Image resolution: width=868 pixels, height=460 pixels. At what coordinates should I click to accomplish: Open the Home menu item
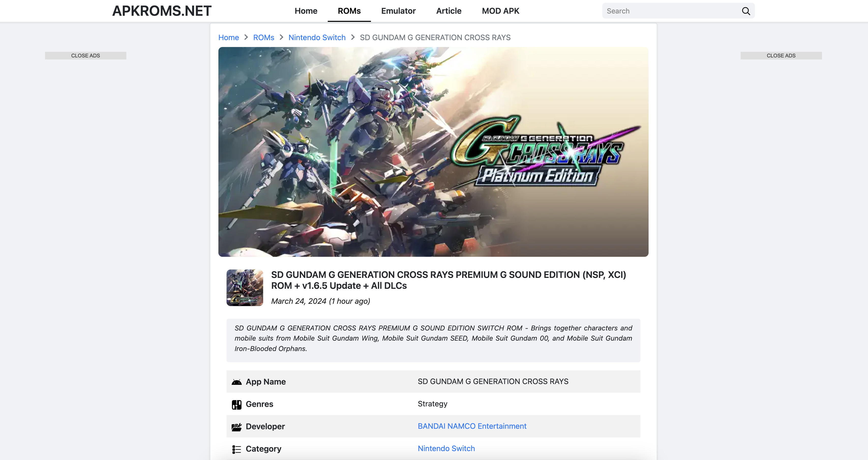coord(306,11)
